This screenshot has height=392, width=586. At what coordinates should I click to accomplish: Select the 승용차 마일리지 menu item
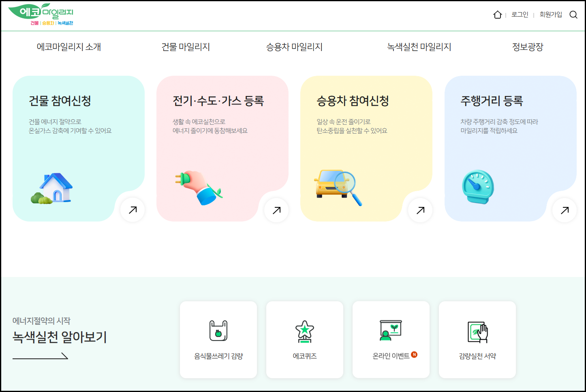[294, 47]
